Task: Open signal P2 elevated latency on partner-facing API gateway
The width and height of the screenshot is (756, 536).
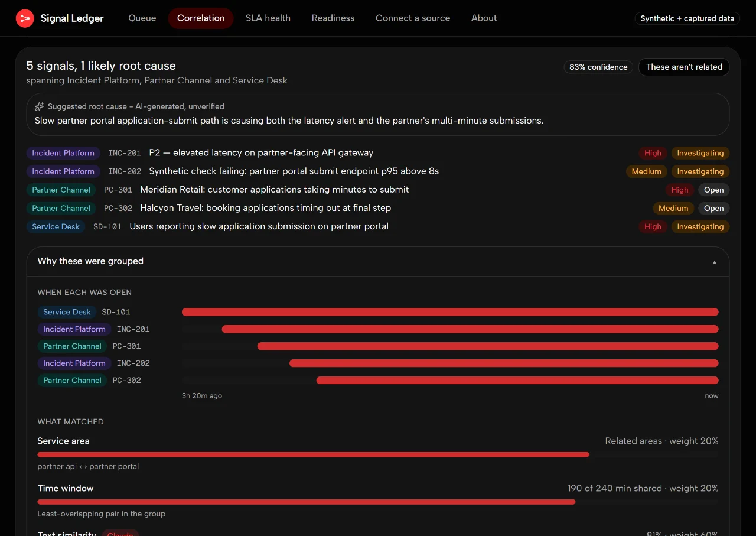Action: point(261,153)
